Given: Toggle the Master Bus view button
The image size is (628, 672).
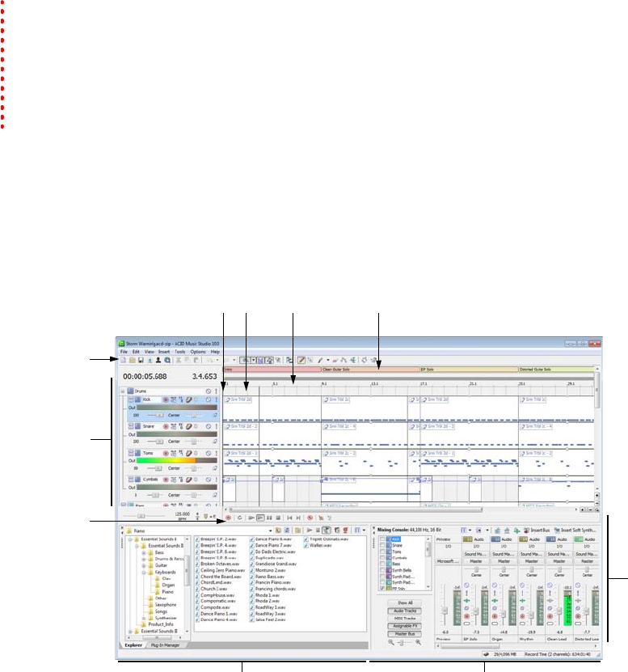Looking at the screenshot, I should click(x=404, y=634).
